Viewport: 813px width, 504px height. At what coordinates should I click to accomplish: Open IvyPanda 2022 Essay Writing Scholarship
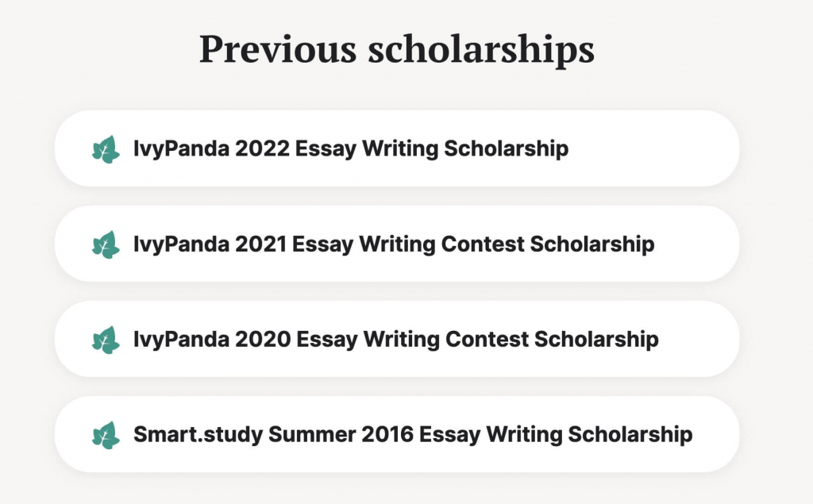(x=350, y=148)
